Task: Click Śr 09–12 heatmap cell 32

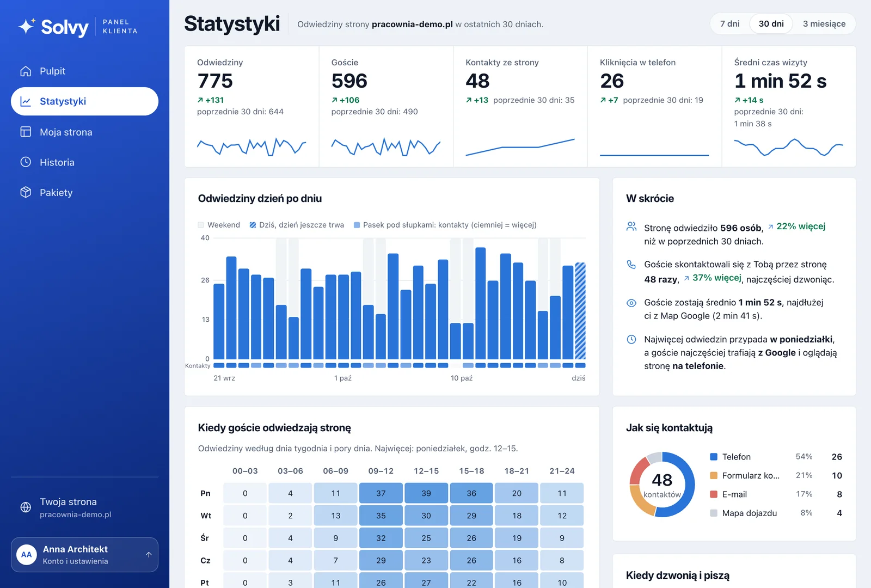Action: tap(381, 538)
